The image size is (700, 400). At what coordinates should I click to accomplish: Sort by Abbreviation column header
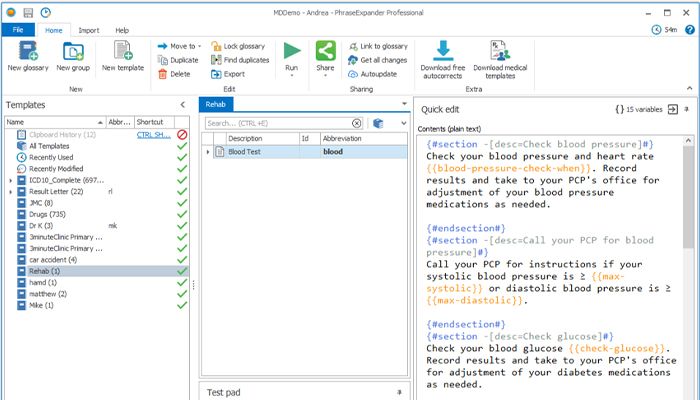363,138
